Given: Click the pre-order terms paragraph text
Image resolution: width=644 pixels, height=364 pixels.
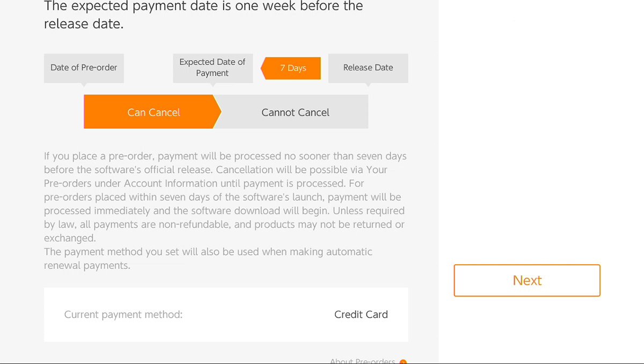Looking at the screenshot, I should point(225,197).
